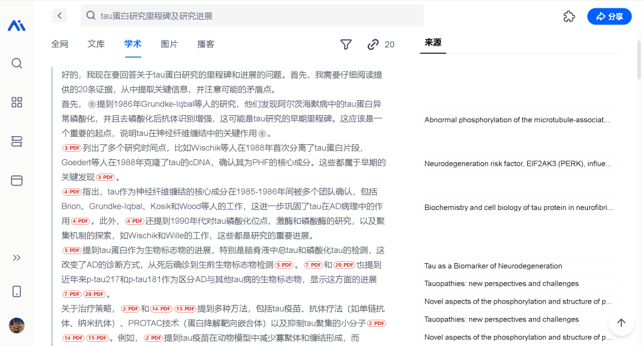Click the back arrow button
Image resolution: width=644 pixels, height=346 pixels.
[59, 16]
